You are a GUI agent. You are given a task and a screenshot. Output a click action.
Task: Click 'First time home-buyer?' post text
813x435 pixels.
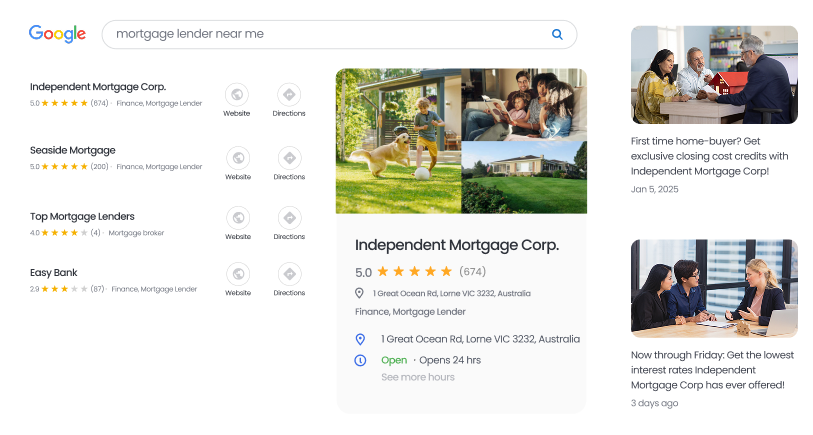click(x=709, y=156)
